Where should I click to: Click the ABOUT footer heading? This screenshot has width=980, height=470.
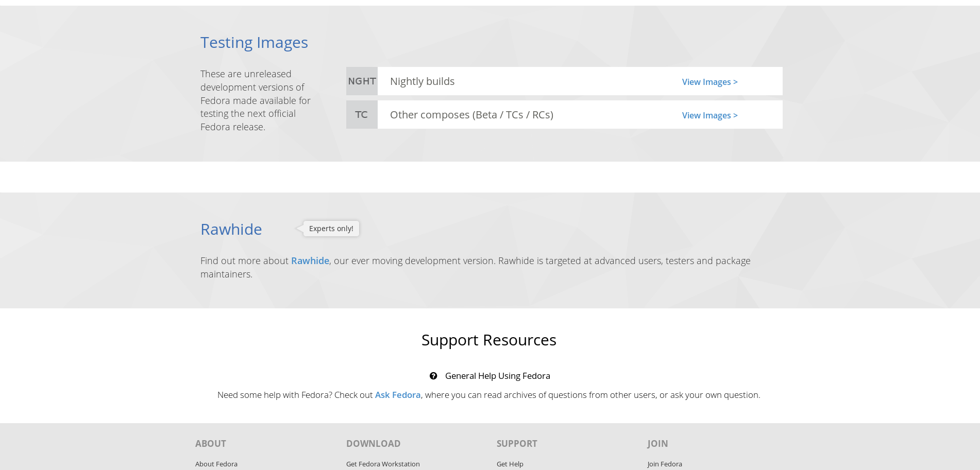[x=210, y=443]
